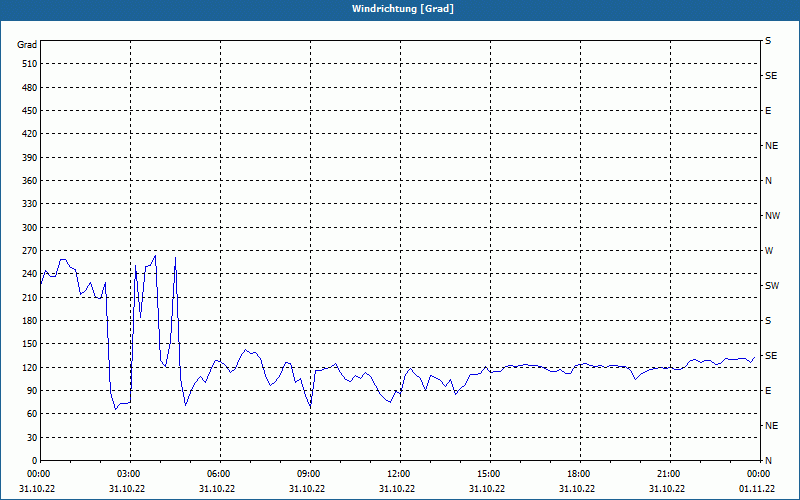Click the 18:00 time axis label
Image resolution: width=800 pixels, height=500 pixels.
pyautogui.click(x=580, y=474)
